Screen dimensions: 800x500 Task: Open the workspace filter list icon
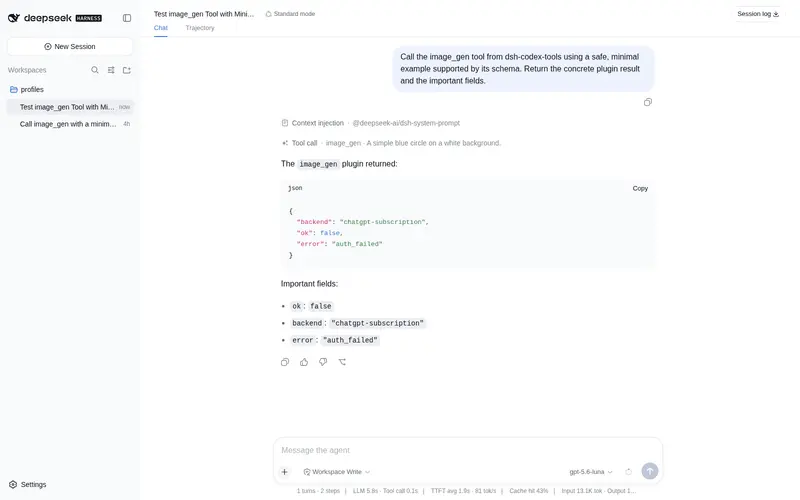[111, 70]
